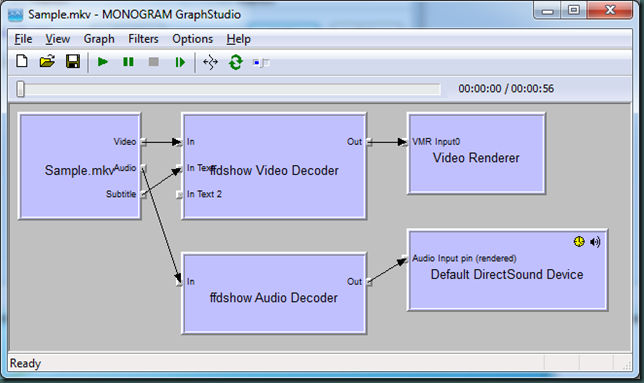Select the ffdshow Audio Decoder filter
This screenshot has width=644, height=383.
coord(274,293)
